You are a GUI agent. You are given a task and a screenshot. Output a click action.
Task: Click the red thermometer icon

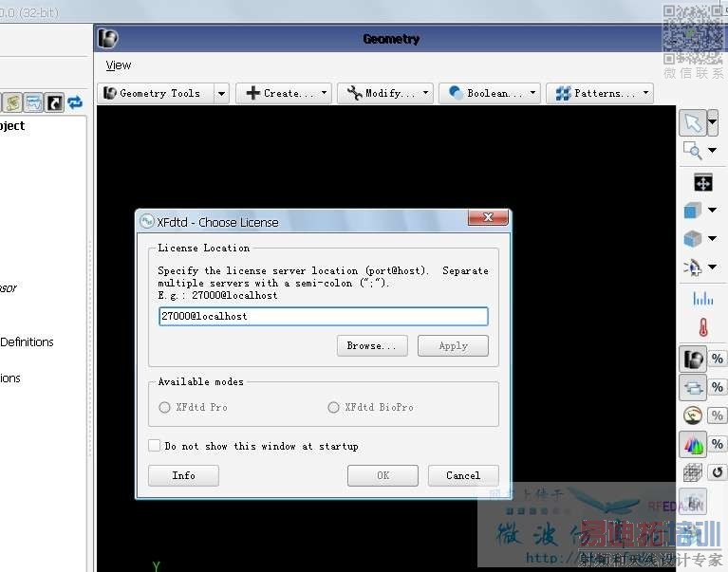tap(703, 327)
